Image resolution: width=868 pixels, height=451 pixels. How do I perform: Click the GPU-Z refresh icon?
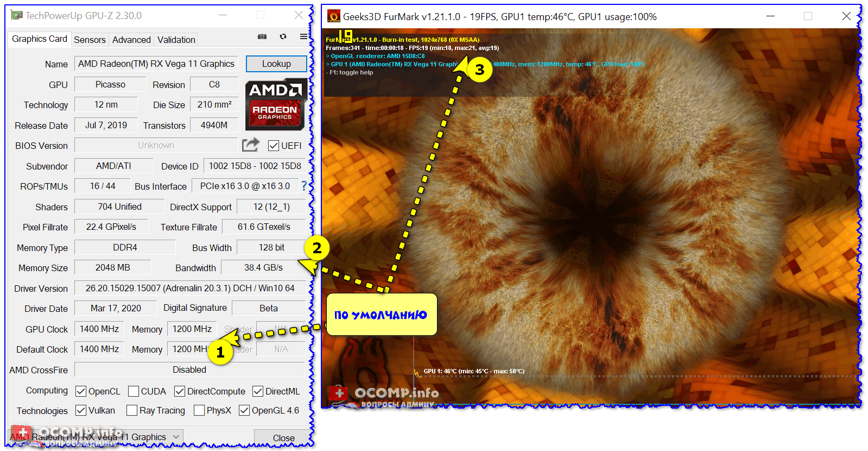(x=283, y=36)
